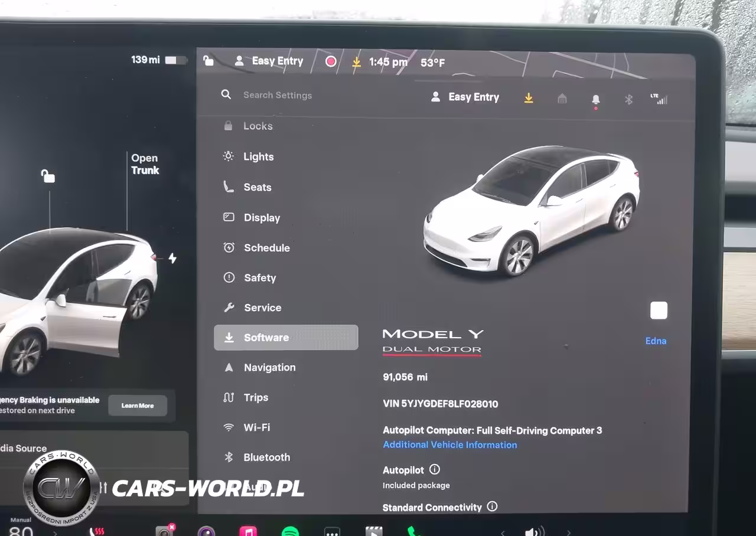Tap the Open Trunk control
The width and height of the screenshot is (756, 536).
[145, 164]
